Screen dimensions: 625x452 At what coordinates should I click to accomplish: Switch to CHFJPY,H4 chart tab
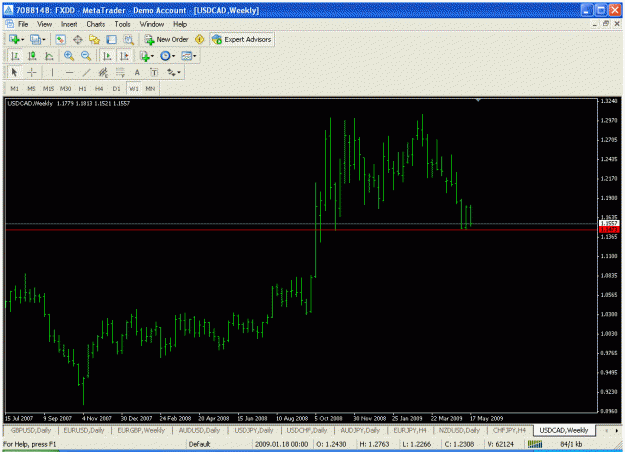coord(509,430)
